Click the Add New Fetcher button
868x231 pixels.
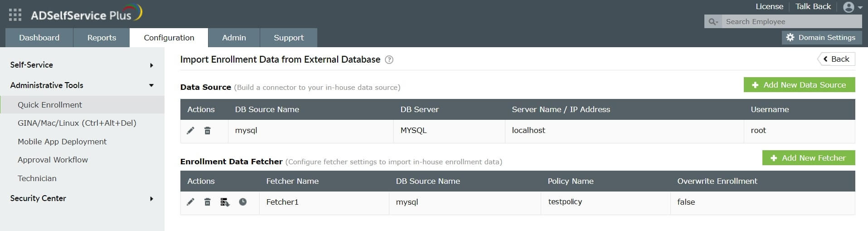(809, 158)
